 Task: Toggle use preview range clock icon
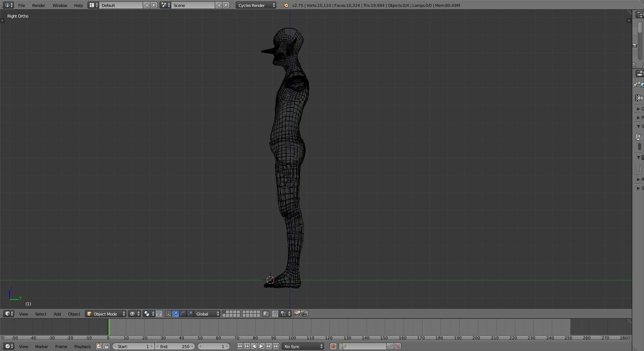[99, 346]
